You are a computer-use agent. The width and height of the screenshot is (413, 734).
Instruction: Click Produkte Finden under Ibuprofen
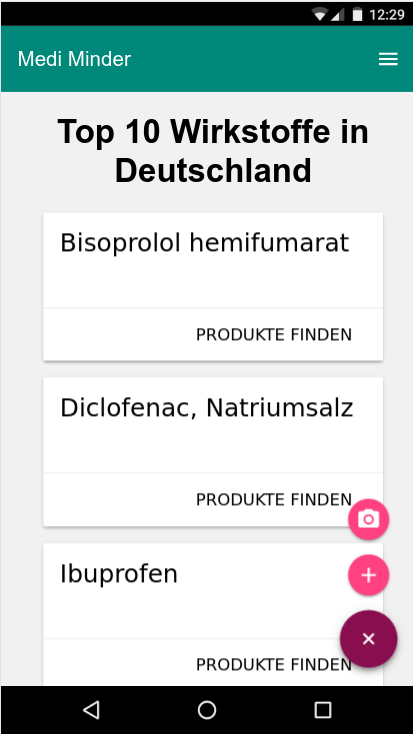[273, 664]
